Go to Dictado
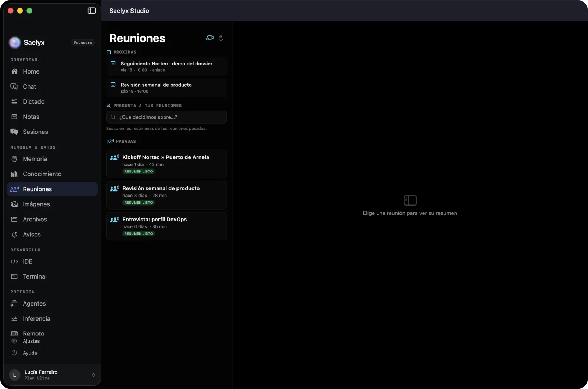588x389 pixels. point(52,101)
